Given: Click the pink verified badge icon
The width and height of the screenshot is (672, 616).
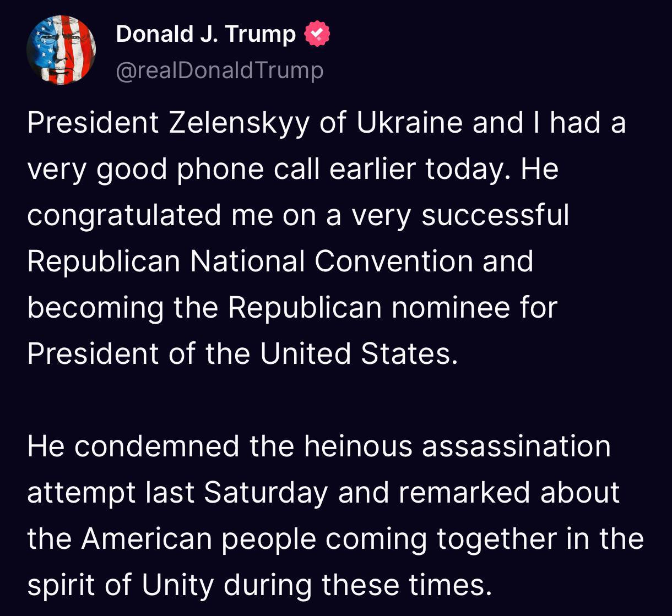Looking at the screenshot, I should coord(317,34).
